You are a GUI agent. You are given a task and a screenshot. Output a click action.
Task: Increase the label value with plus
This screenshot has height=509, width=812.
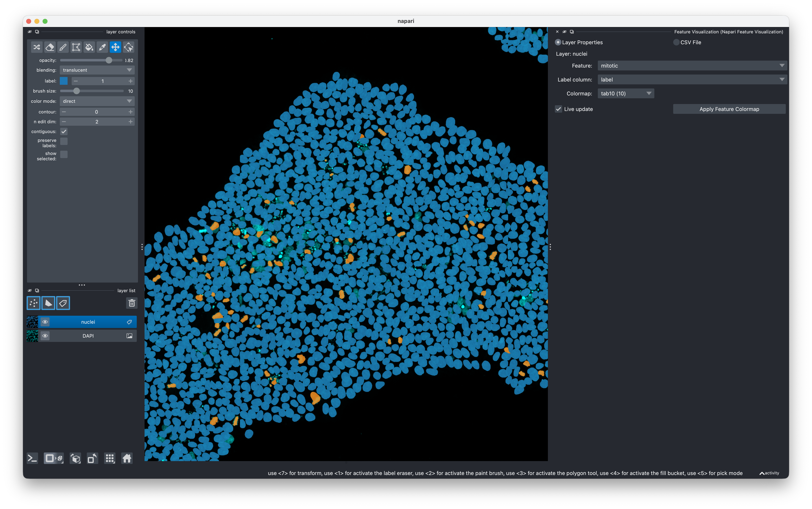(131, 81)
